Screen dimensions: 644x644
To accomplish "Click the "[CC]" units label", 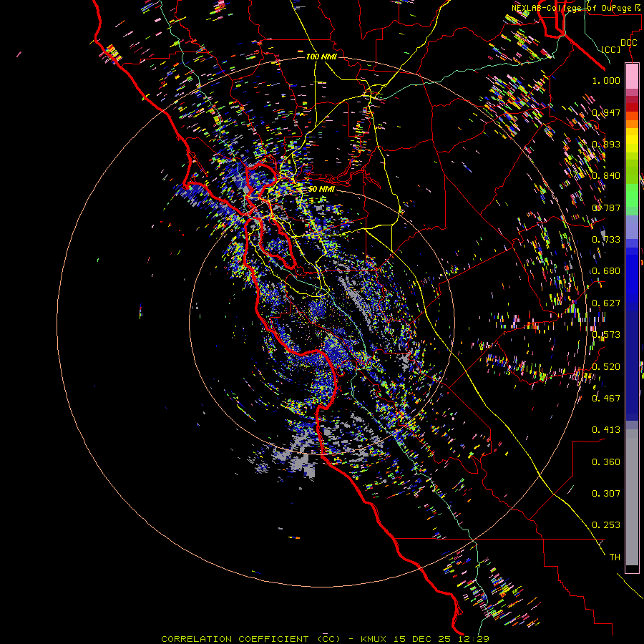I will click(x=611, y=49).
